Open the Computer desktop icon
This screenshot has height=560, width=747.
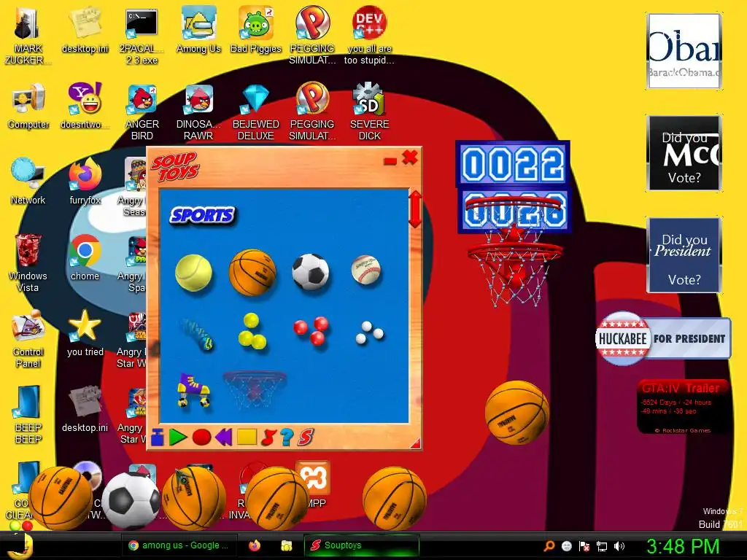28,106
